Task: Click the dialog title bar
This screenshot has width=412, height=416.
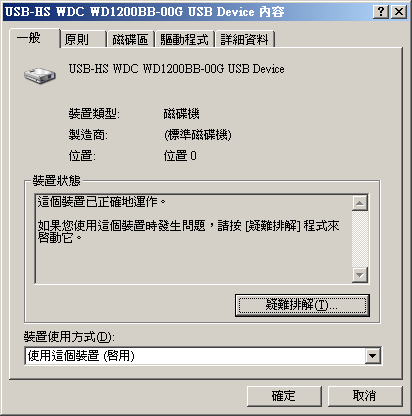Action: pyautogui.click(x=187, y=12)
